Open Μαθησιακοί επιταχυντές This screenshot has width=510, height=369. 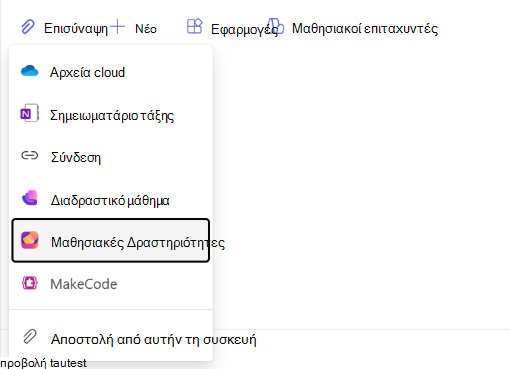tap(365, 29)
